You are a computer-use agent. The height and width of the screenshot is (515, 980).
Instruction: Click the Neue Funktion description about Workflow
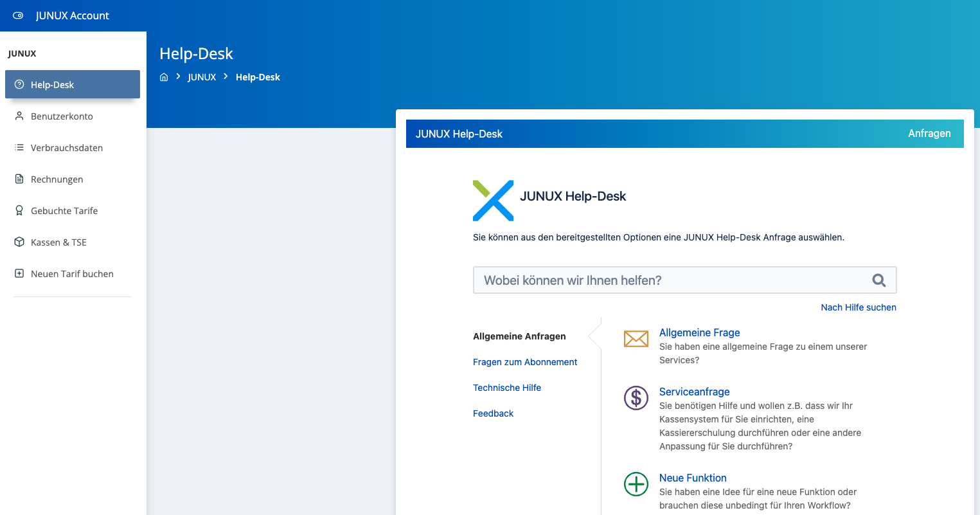click(758, 499)
